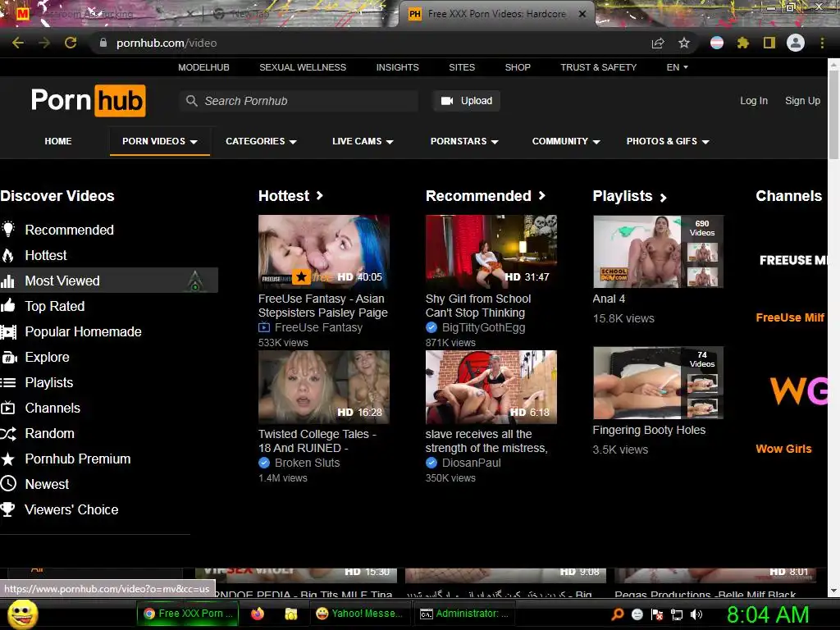Viewport: 840px width, 630px height.
Task: Open Firefox from the taskbar
Action: coord(258,614)
